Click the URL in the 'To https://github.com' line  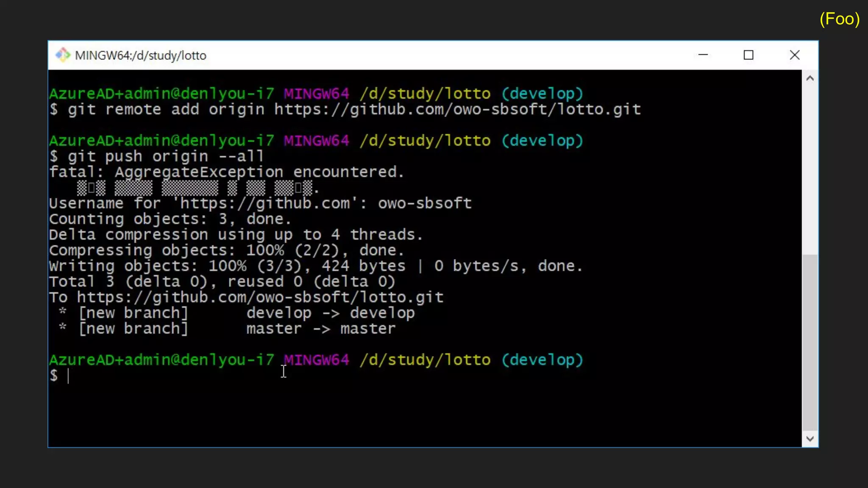pos(260,297)
